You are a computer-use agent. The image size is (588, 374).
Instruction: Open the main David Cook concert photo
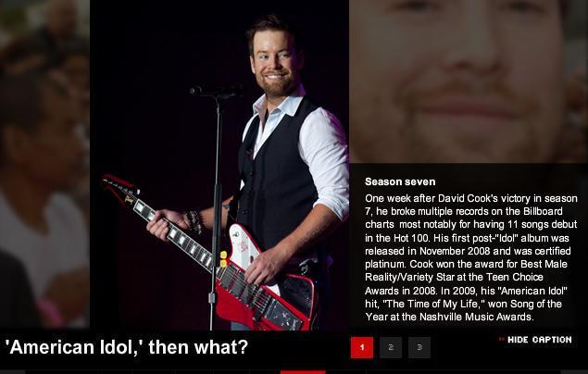coord(219,165)
